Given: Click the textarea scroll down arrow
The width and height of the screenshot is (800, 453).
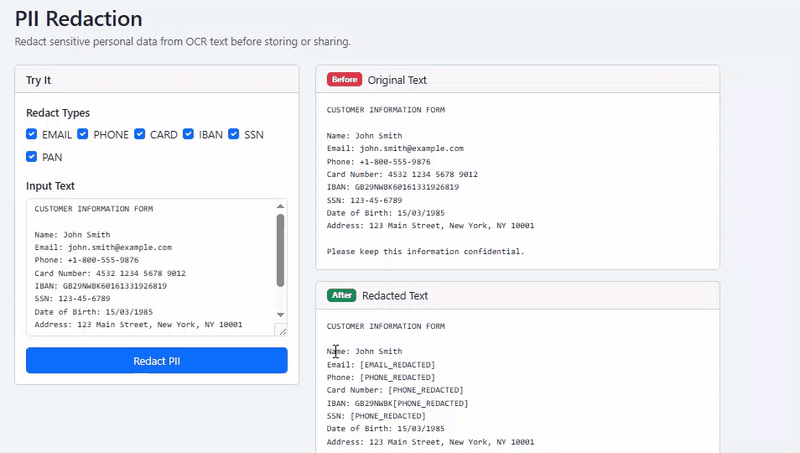Looking at the screenshot, I should coord(280,315).
